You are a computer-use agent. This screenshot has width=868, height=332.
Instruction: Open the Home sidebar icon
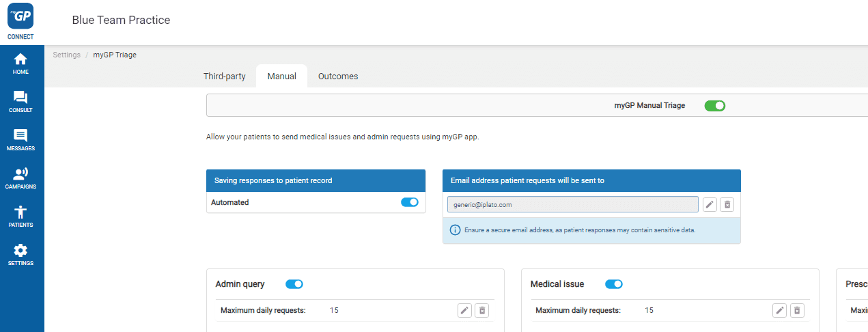[20, 64]
